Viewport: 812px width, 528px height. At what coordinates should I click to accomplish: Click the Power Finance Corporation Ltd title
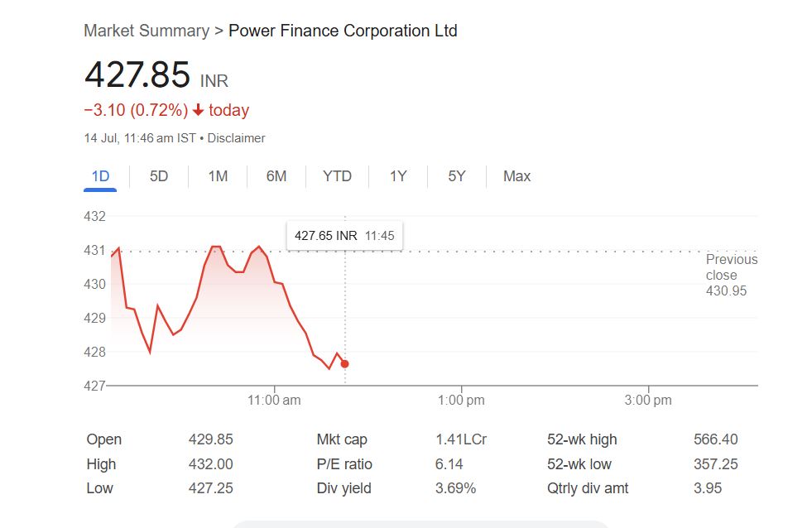pyautogui.click(x=343, y=31)
